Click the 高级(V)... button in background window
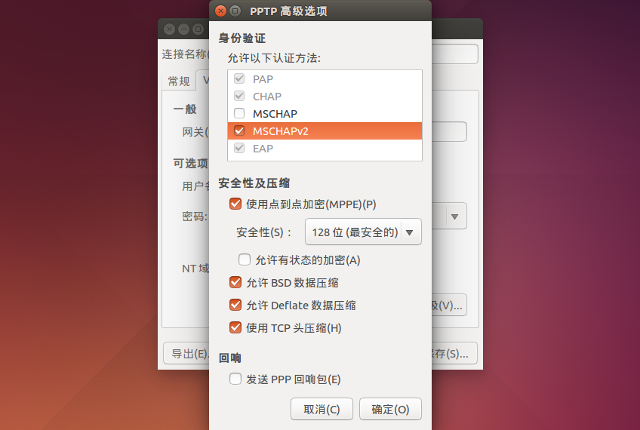The image size is (640, 430). (449, 305)
